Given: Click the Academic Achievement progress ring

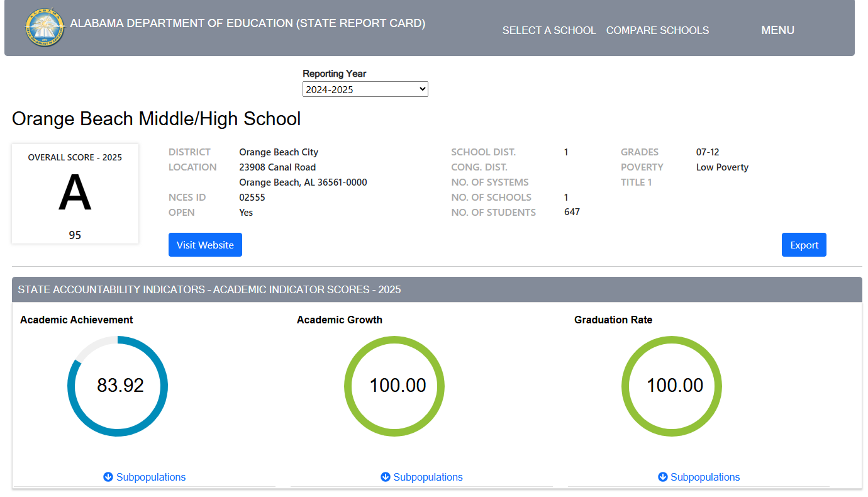Looking at the screenshot, I should click(x=118, y=386).
